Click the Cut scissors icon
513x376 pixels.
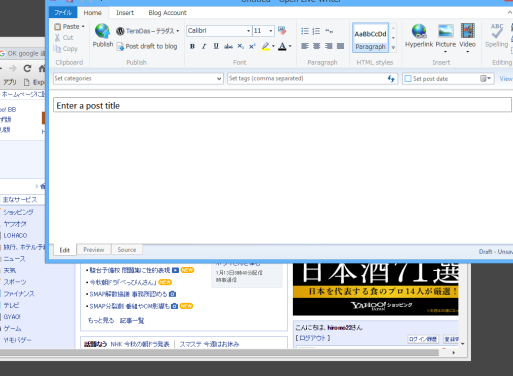pos(57,37)
